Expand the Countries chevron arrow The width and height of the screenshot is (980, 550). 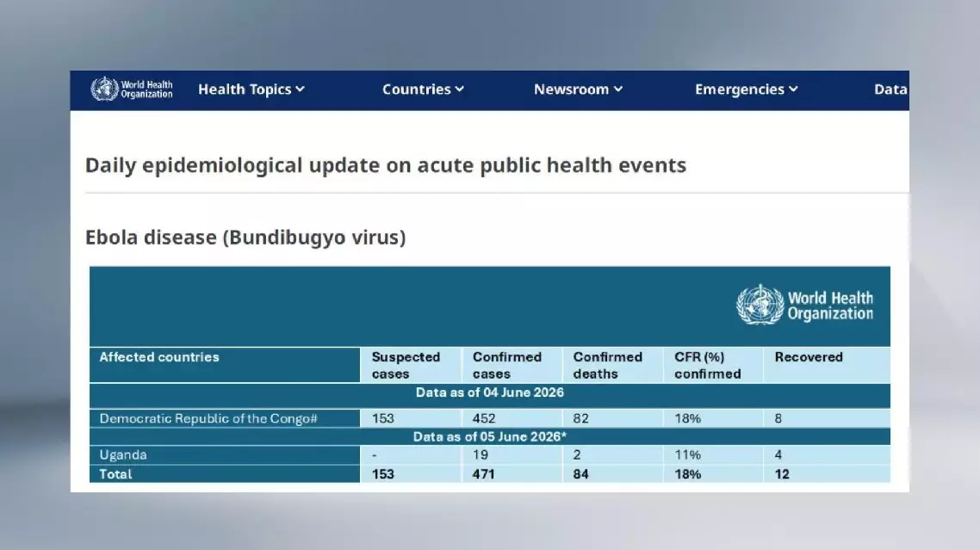pyautogui.click(x=459, y=90)
